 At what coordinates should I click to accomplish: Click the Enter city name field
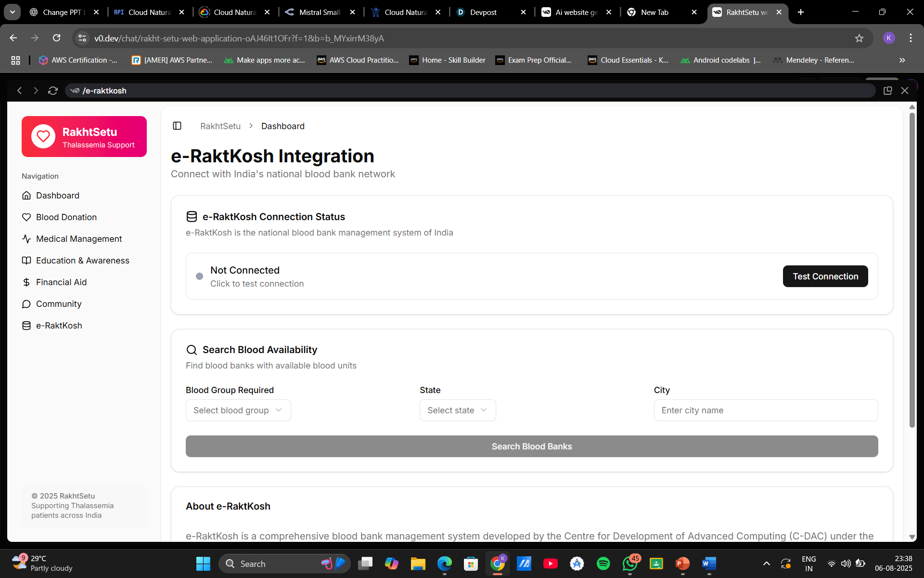coord(765,410)
